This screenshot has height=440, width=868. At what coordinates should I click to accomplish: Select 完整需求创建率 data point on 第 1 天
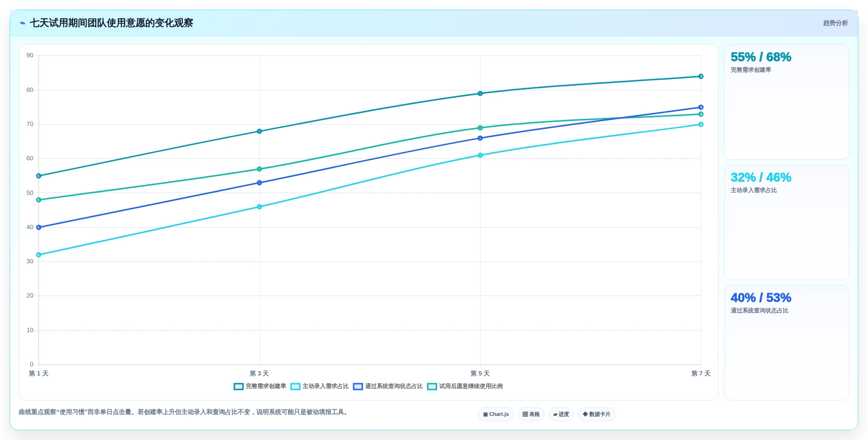pyautogui.click(x=39, y=176)
